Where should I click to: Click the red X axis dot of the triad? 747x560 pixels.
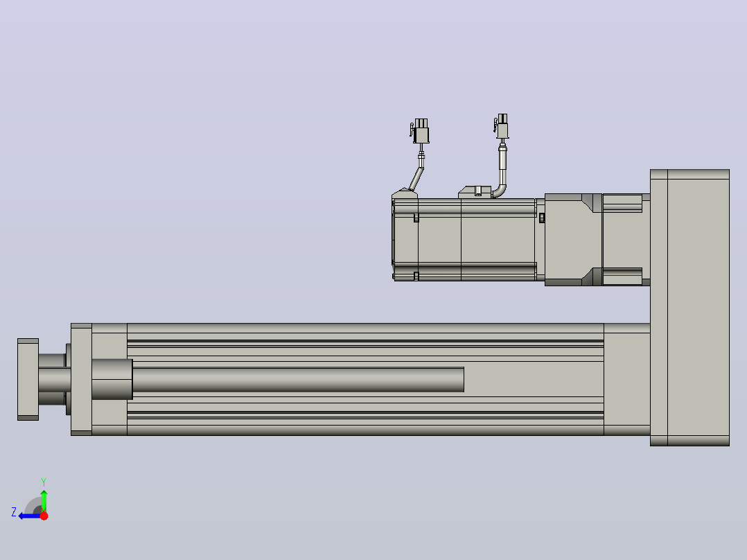44,516
